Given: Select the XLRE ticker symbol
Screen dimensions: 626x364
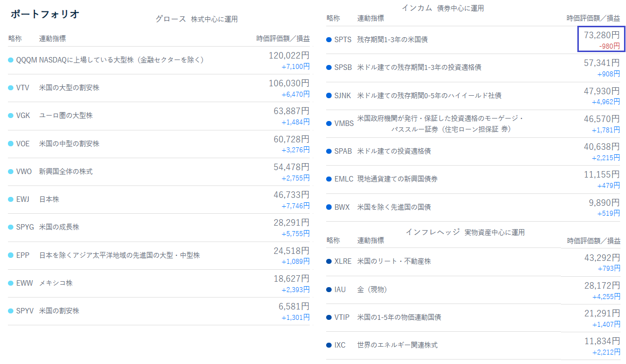Looking at the screenshot, I should click(x=343, y=261).
